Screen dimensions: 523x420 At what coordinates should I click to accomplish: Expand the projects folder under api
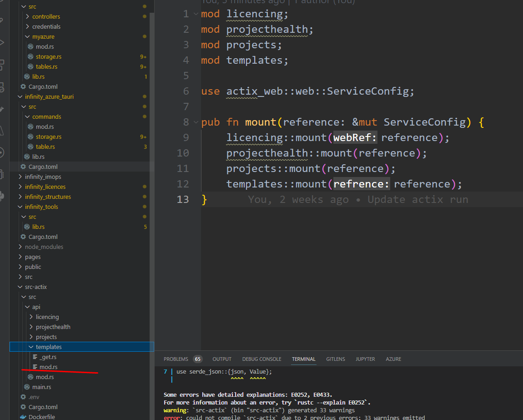(31, 337)
